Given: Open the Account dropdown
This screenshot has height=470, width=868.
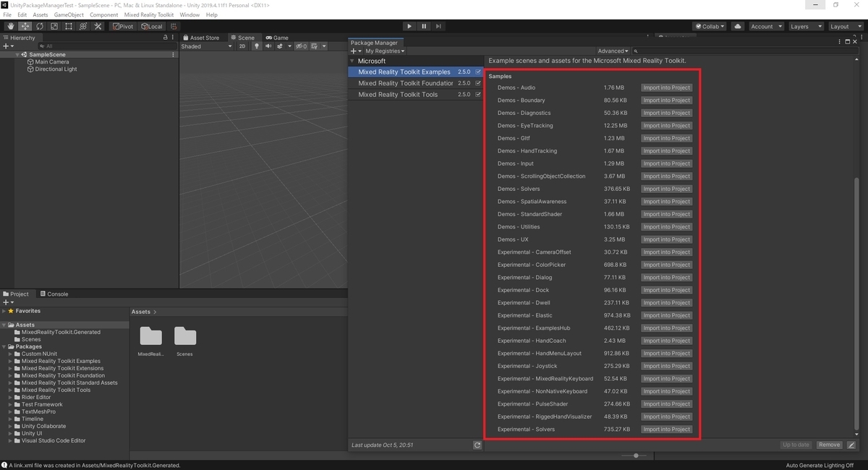Looking at the screenshot, I should pyautogui.click(x=765, y=26).
